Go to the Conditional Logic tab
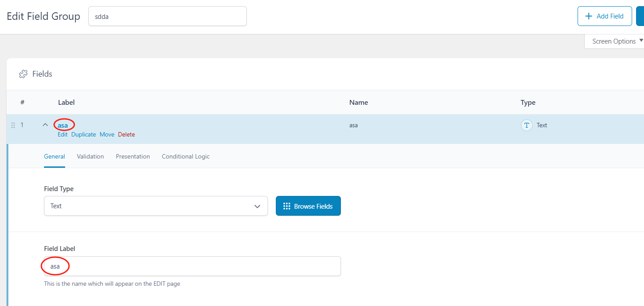 click(186, 156)
